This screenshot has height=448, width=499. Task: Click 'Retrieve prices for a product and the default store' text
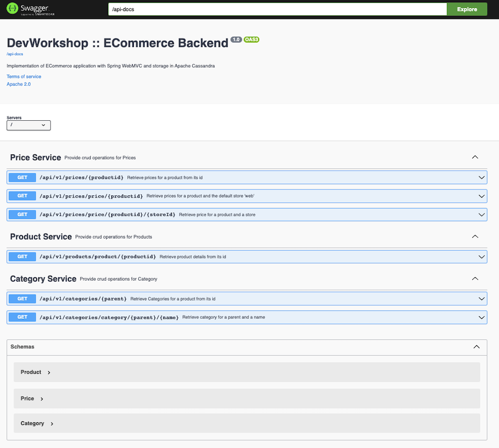[200, 196]
